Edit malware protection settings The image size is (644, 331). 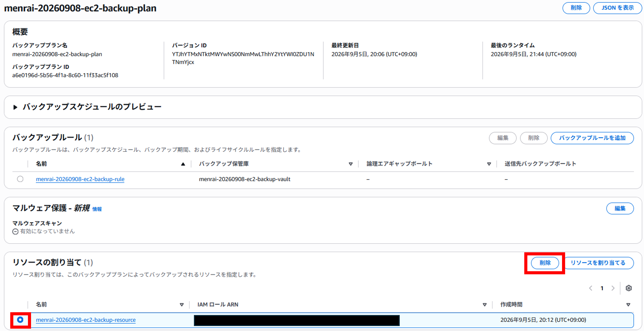pos(620,208)
